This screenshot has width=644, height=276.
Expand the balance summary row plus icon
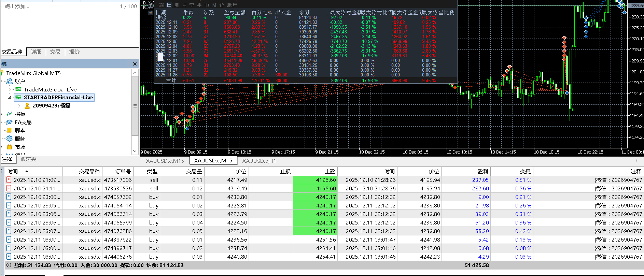click(x=9, y=265)
